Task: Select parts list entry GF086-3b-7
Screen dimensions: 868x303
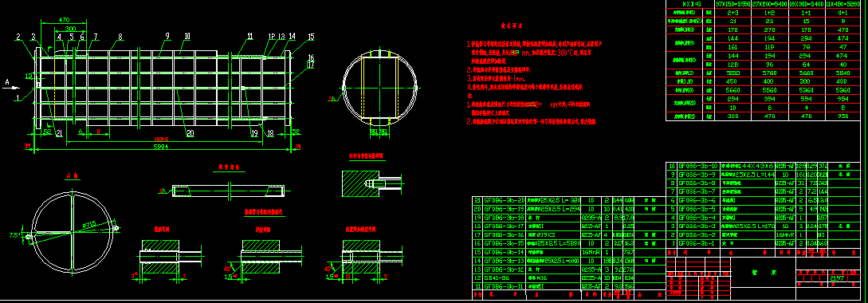Action: pyautogui.click(x=696, y=191)
